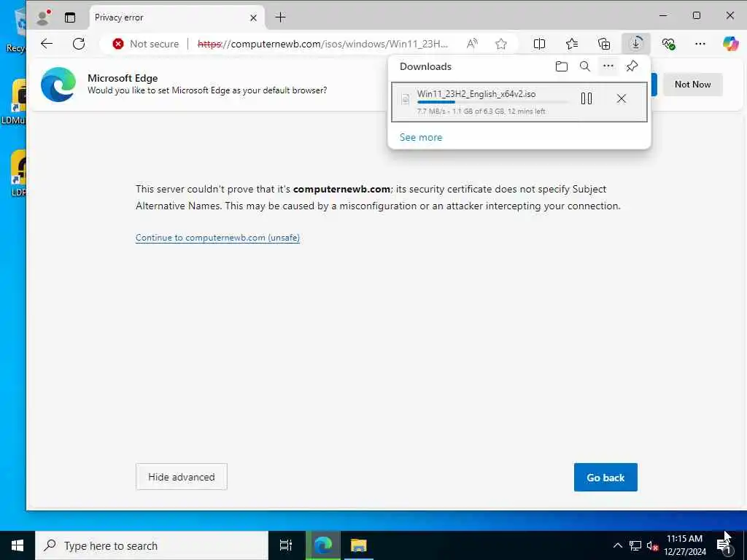Screen dimensions: 747x560
Task: Open the Edge profile icon
Action: (x=43, y=17)
